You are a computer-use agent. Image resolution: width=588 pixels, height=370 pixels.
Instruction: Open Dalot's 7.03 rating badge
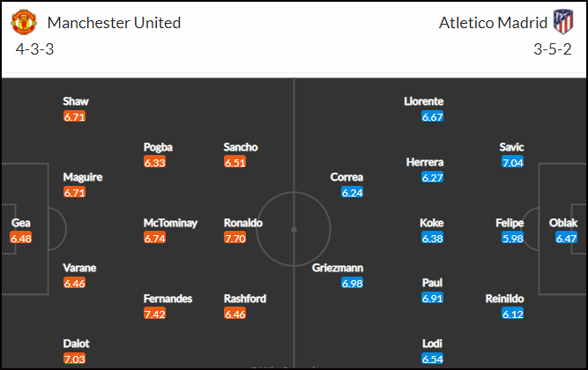coord(74,359)
